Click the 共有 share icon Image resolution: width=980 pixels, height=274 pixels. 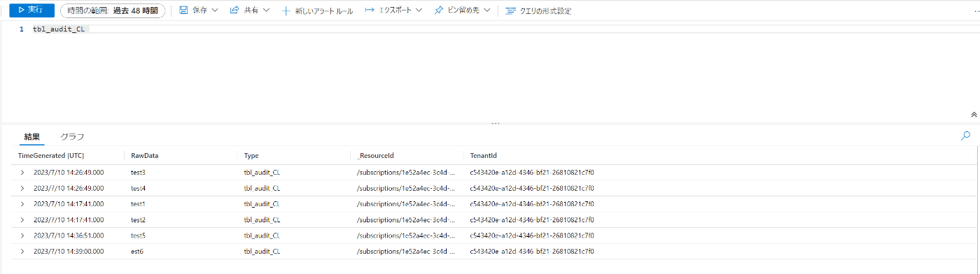pos(234,10)
